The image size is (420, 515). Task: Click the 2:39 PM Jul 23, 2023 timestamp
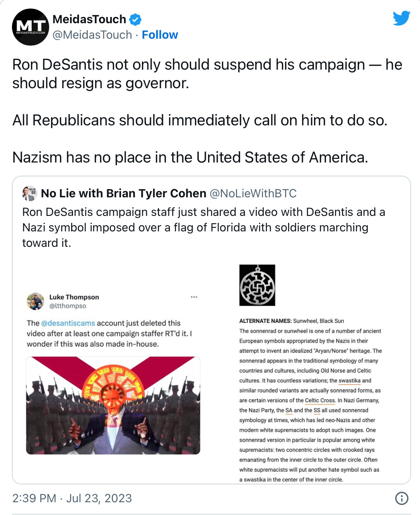pyautogui.click(x=72, y=498)
